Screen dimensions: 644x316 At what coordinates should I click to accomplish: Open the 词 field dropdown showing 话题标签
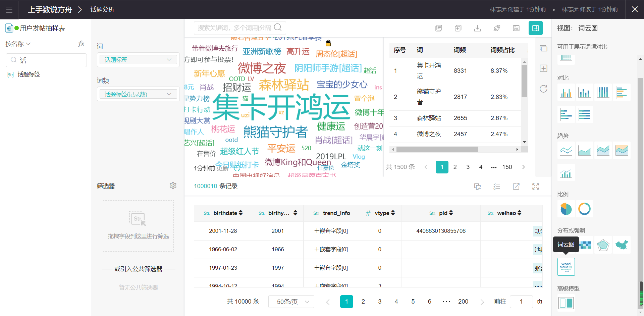pyautogui.click(x=138, y=60)
